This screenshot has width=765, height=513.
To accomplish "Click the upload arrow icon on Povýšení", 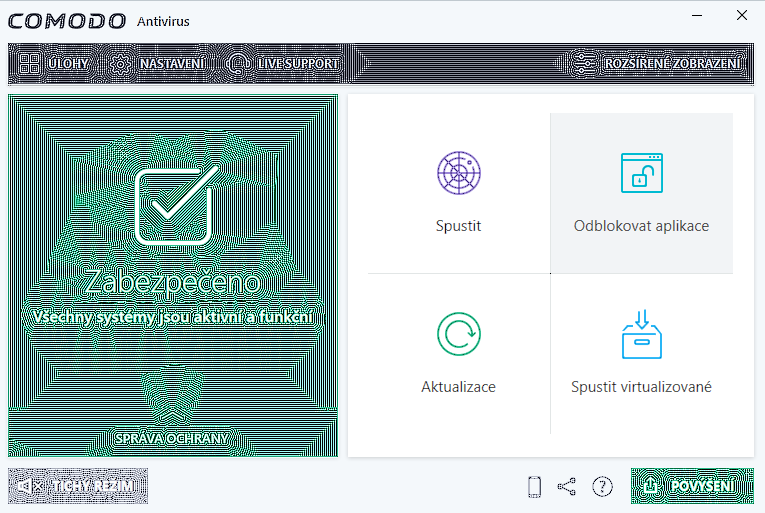I will tap(650, 486).
